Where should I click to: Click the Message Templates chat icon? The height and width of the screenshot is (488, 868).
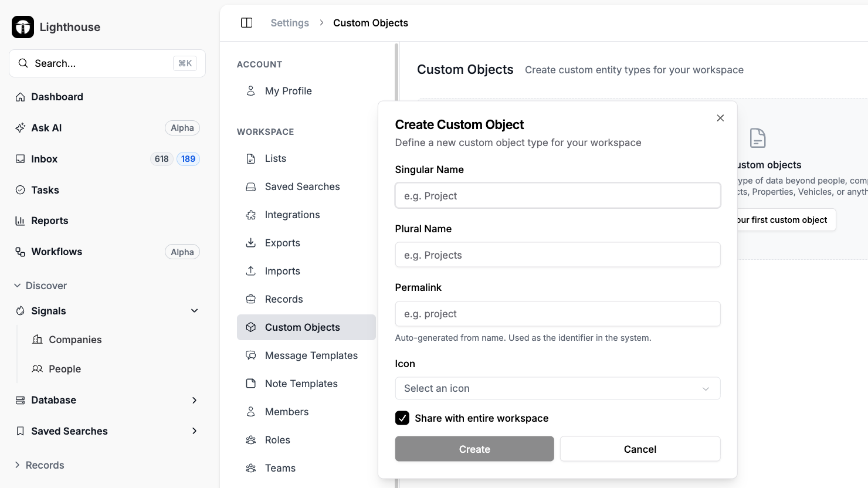251,355
